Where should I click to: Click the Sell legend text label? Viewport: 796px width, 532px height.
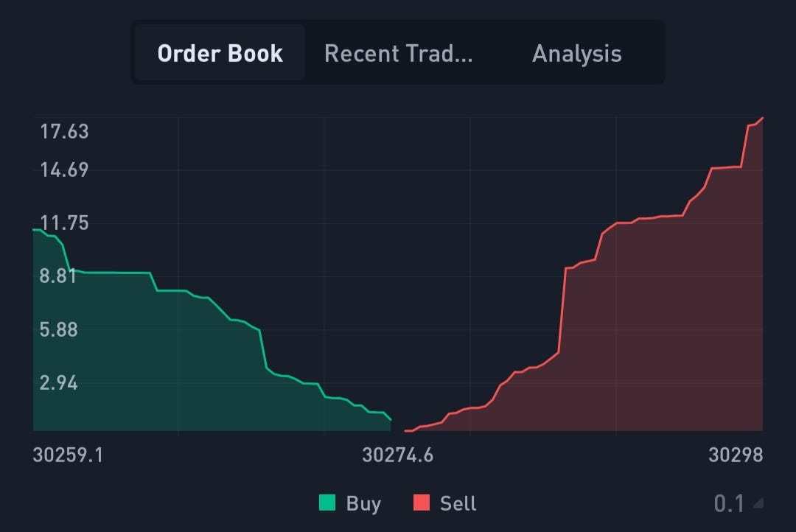tap(457, 503)
